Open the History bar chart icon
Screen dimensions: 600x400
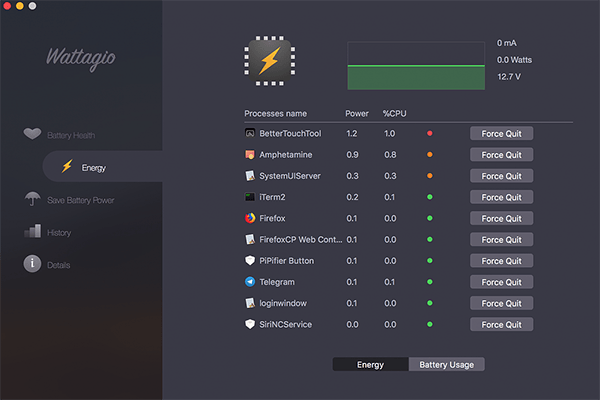point(33,231)
